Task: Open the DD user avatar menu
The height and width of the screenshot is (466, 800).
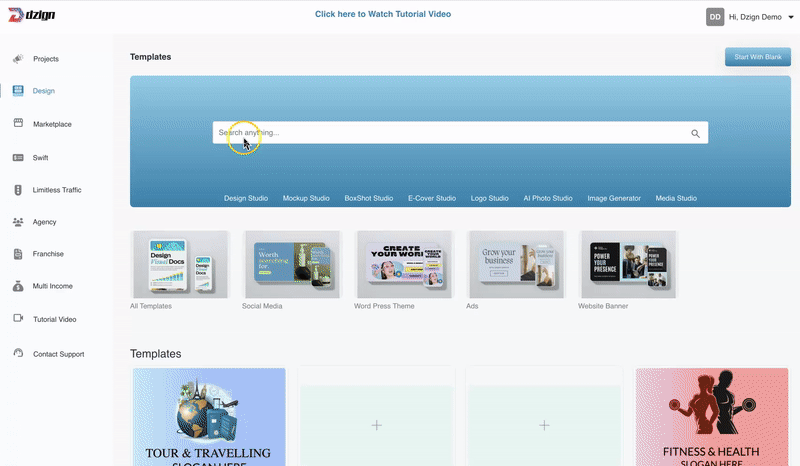Action: click(715, 17)
